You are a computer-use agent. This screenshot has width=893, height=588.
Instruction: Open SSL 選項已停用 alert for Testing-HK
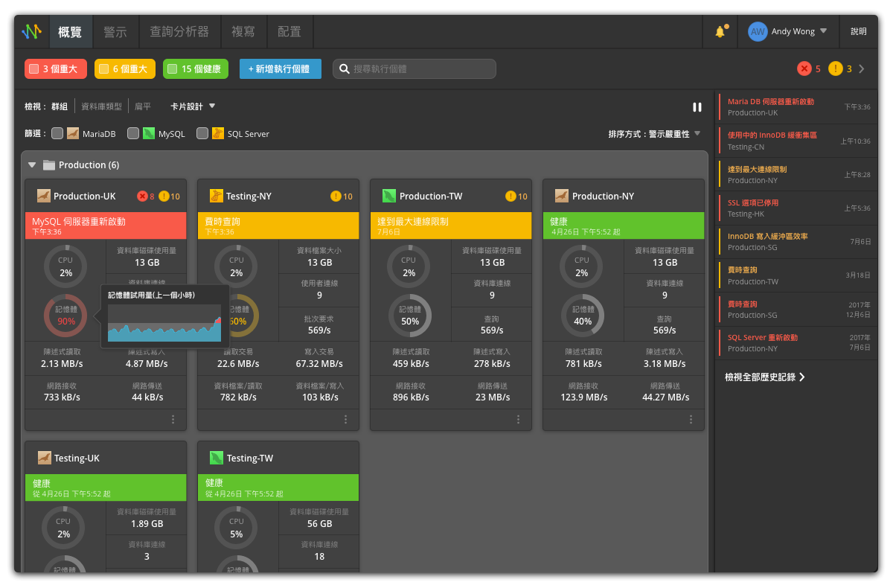[x=795, y=208]
